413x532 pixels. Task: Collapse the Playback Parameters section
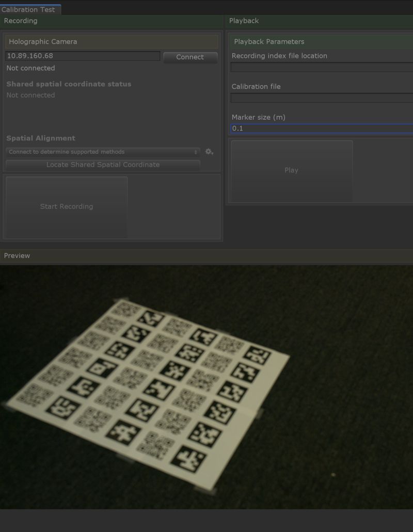point(268,41)
